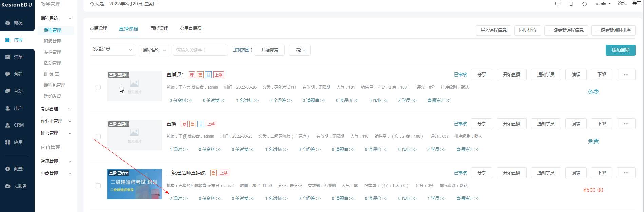Click the refresh icon in top bar

[x=584, y=4]
